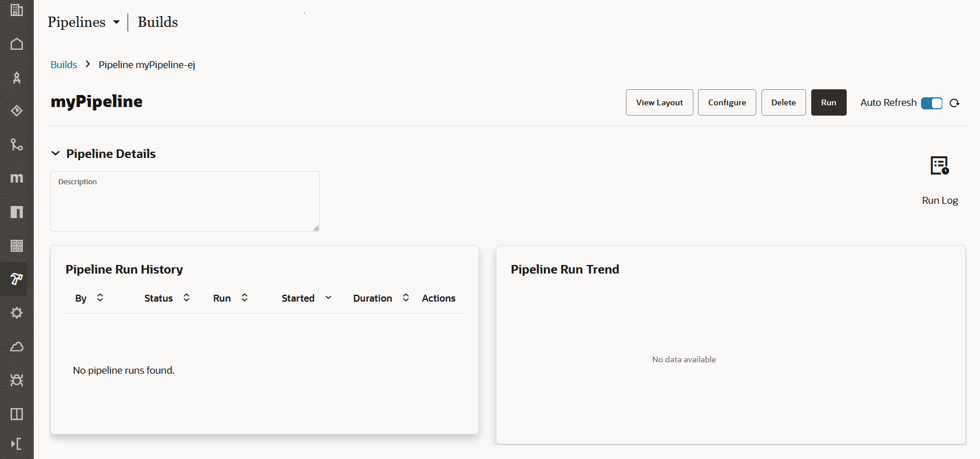Open the Maven 'm' icon in the sidebar
980x459 pixels.
point(17,178)
